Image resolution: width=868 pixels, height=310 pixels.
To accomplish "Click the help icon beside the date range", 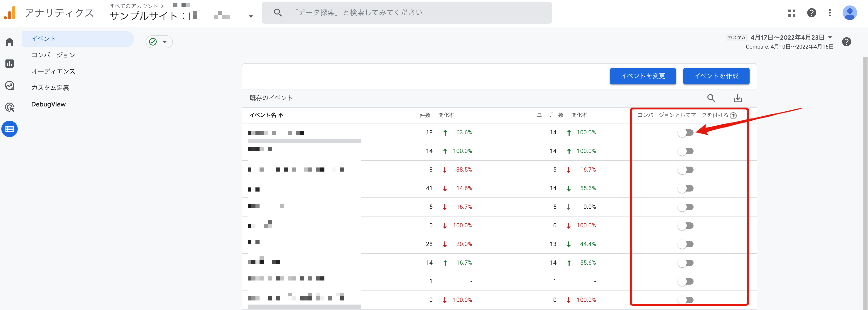I will point(846,42).
